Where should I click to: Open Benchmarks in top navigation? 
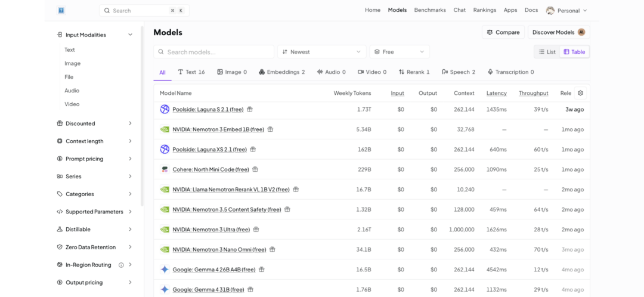point(430,10)
